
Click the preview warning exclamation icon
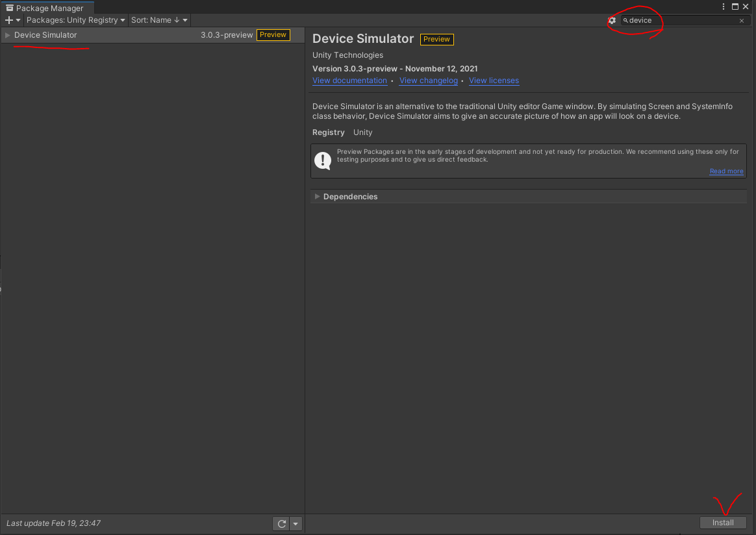323,160
